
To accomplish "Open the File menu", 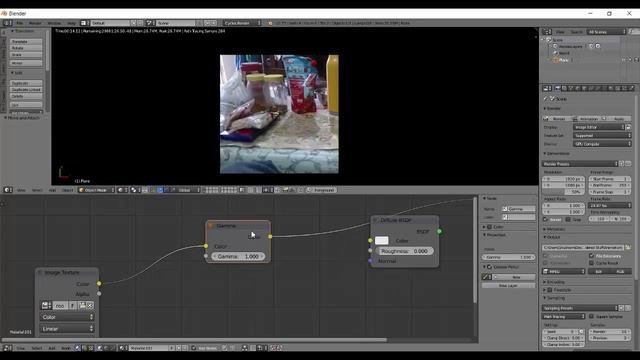I will (19, 23).
